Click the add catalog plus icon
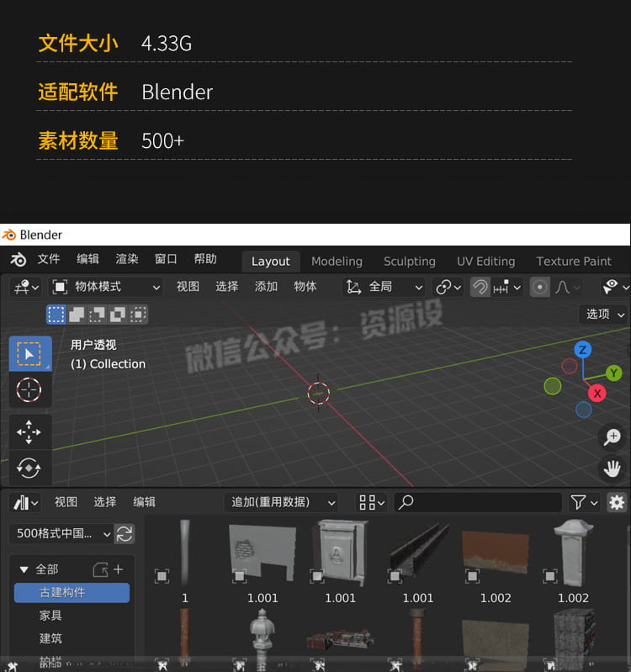Image resolution: width=631 pixels, height=672 pixels. click(119, 569)
